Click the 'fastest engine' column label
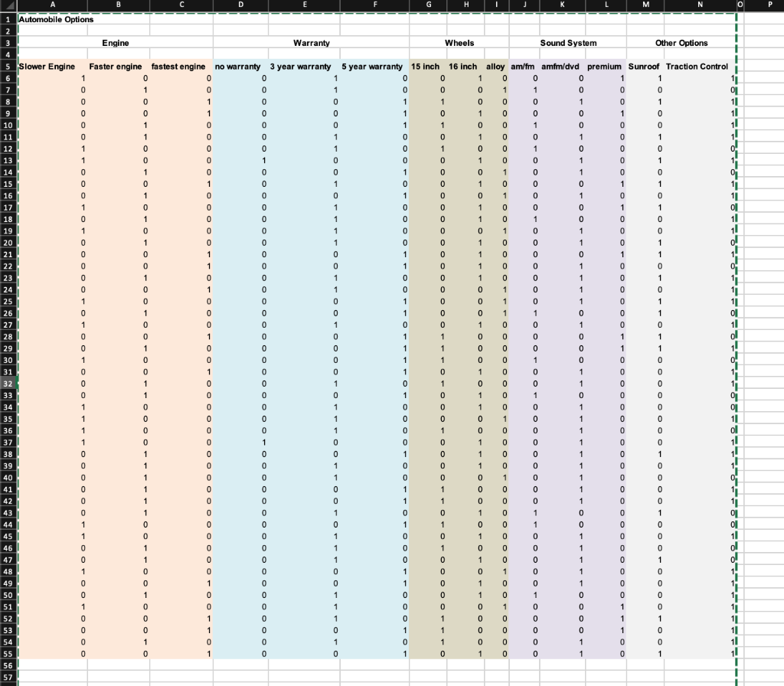 click(178, 67)
